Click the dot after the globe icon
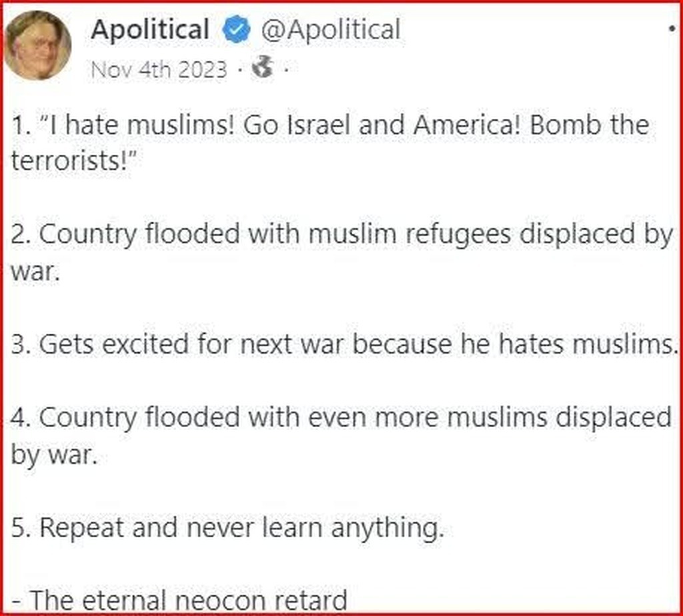 [x=285, y=69]
